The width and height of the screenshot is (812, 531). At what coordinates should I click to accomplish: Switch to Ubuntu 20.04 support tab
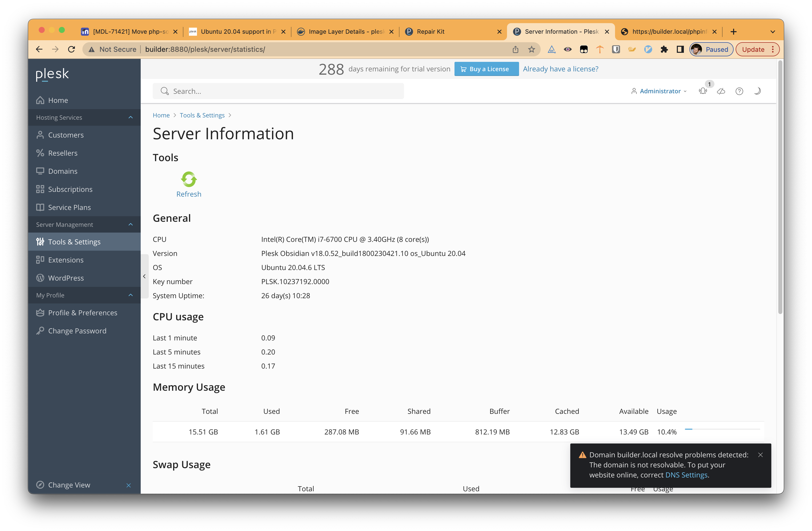pyautogui.click(x=237, y=31)
